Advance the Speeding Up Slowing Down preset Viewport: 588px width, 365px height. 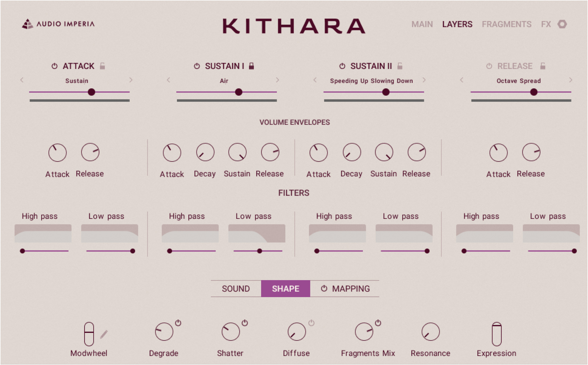click(424, 80)
